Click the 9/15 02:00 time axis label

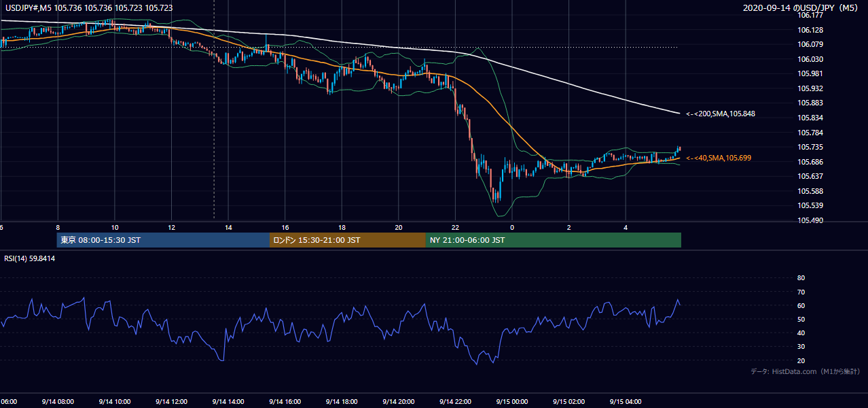coord(568,401)
